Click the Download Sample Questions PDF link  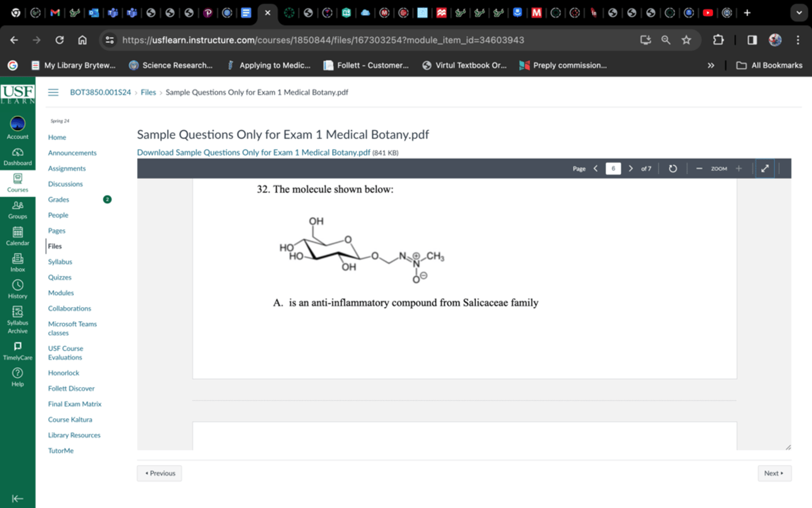[253, 152]
